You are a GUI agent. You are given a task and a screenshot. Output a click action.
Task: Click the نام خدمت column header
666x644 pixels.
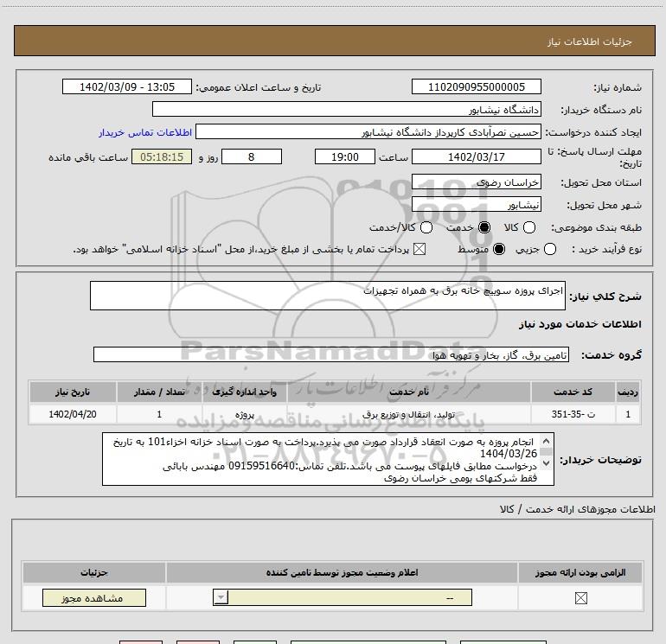[408, 392]
